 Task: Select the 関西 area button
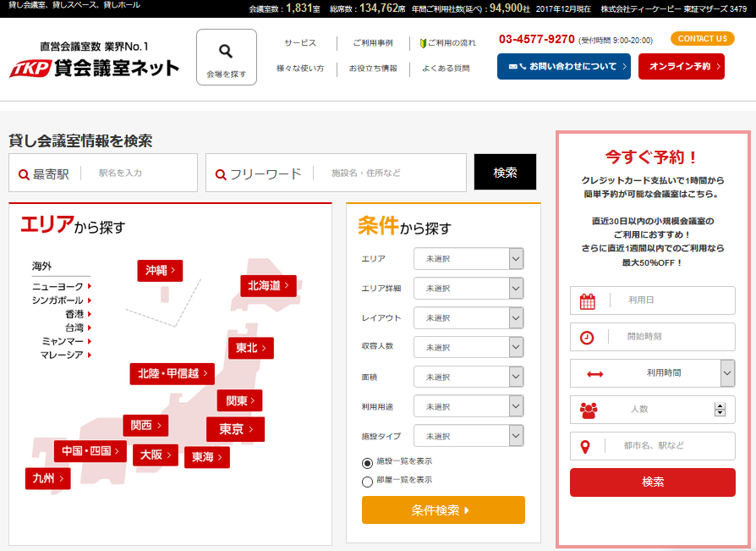pyautogui.click(x=145, y=426)
